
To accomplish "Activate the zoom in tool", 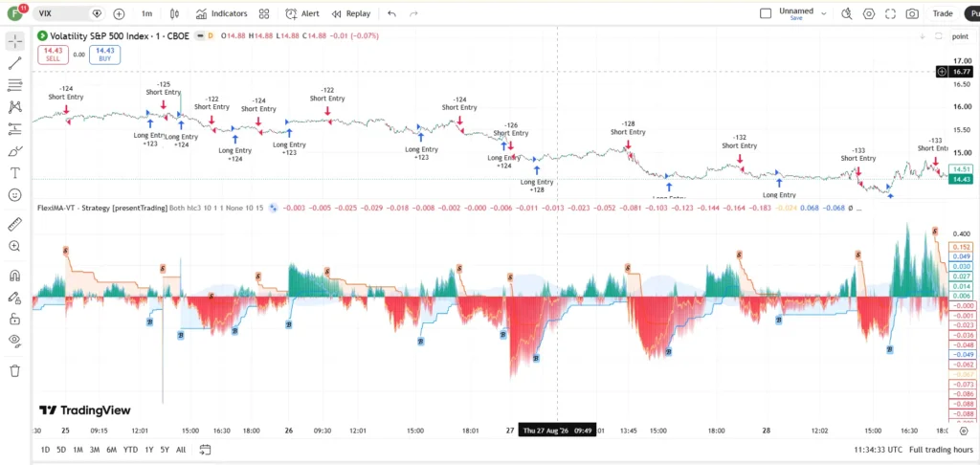I will (x=15, y=246).
